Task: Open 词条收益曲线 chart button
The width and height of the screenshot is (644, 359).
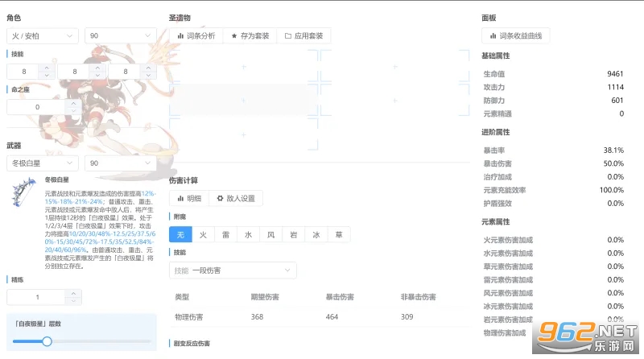Action: tap(515, 35)
